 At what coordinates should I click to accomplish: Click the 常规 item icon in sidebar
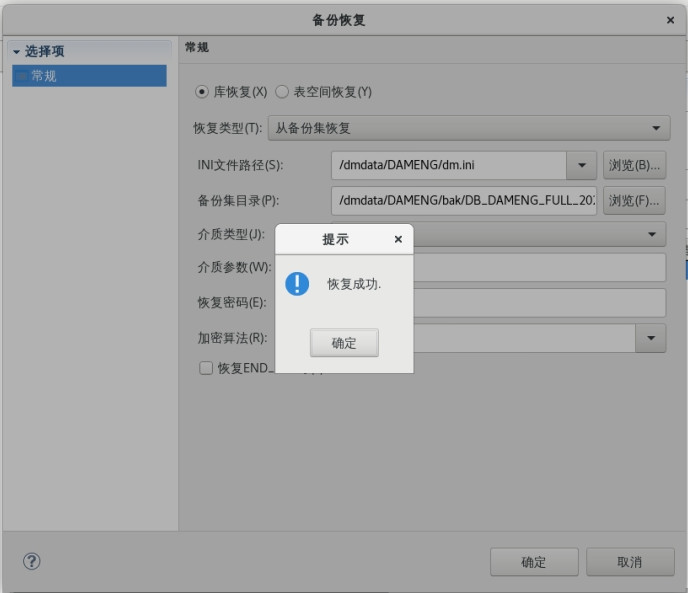[x=21, y=76]
